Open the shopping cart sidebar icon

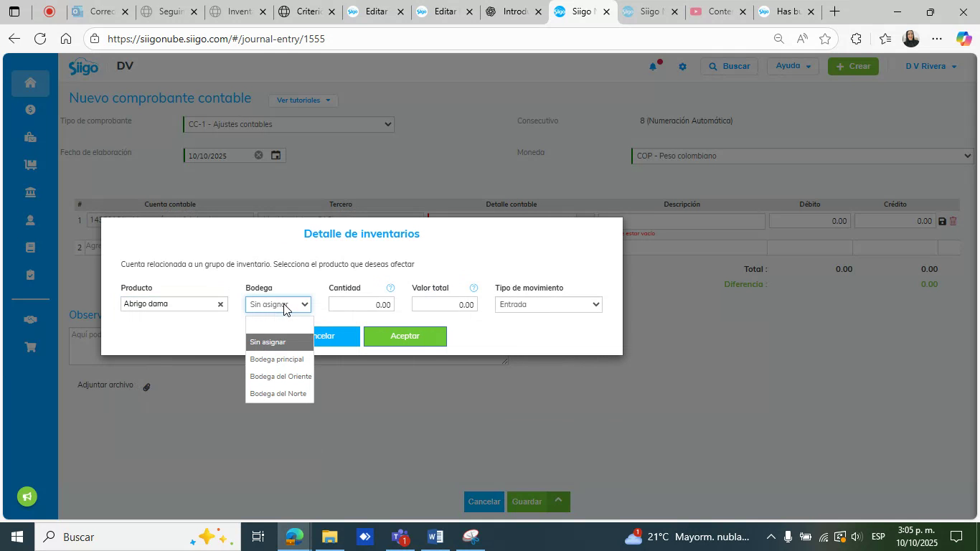30,347
